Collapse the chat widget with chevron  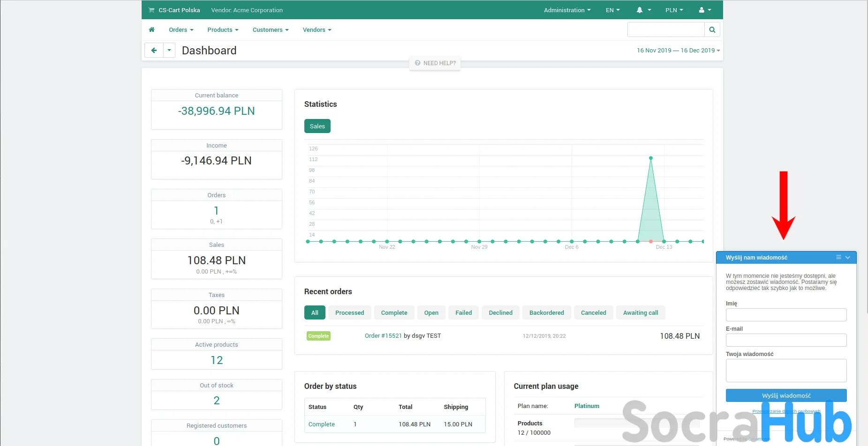pyautogui.click(x=848, y=257)
